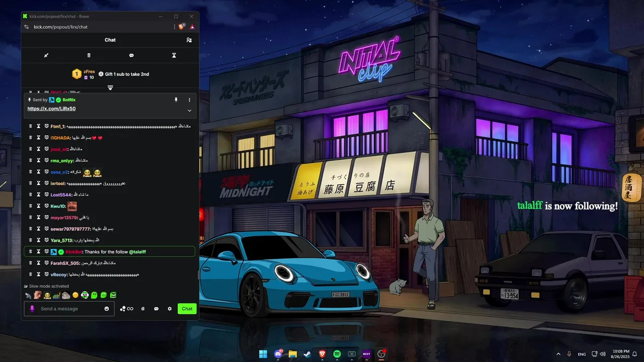This screenshot has height=362, width=644.
Task: Insert the yellow smiley quick emote
Action: [75, 295]
